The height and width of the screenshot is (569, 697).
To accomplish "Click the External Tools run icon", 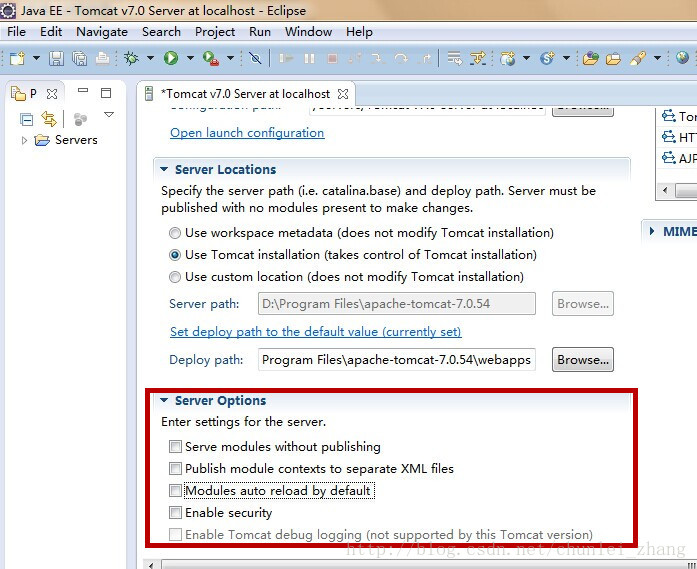I will pyautogui.click(x=211, y=58).
